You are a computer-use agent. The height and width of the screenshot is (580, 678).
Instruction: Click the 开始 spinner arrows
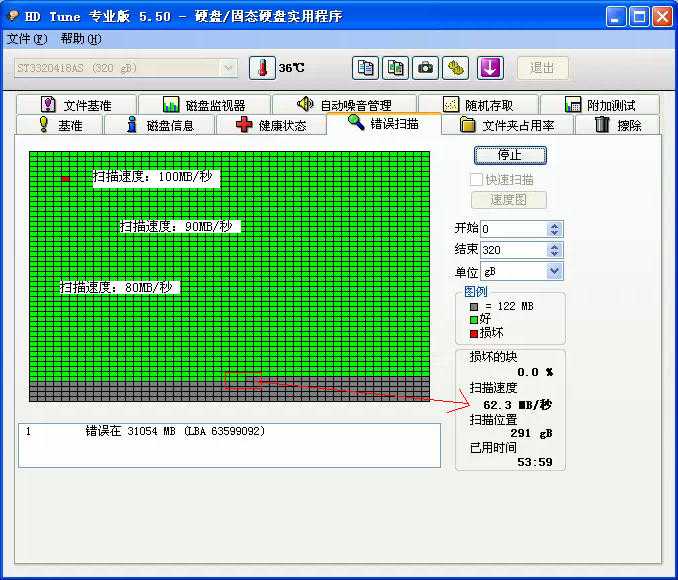click(554, 229)
